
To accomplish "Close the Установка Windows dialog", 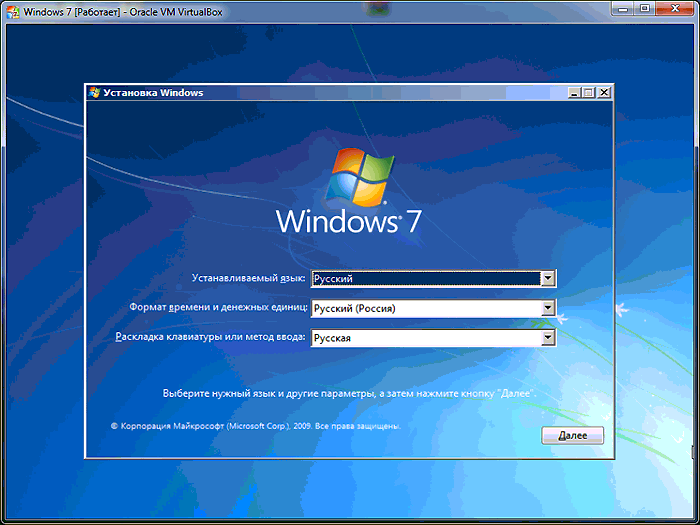I will (x=604, y=93).
